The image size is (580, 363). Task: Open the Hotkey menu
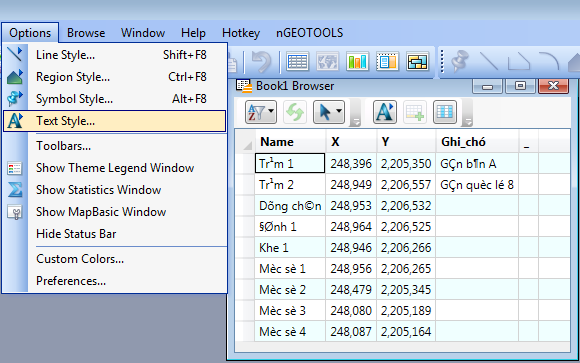pyautogui.click(x=241, y=33)
